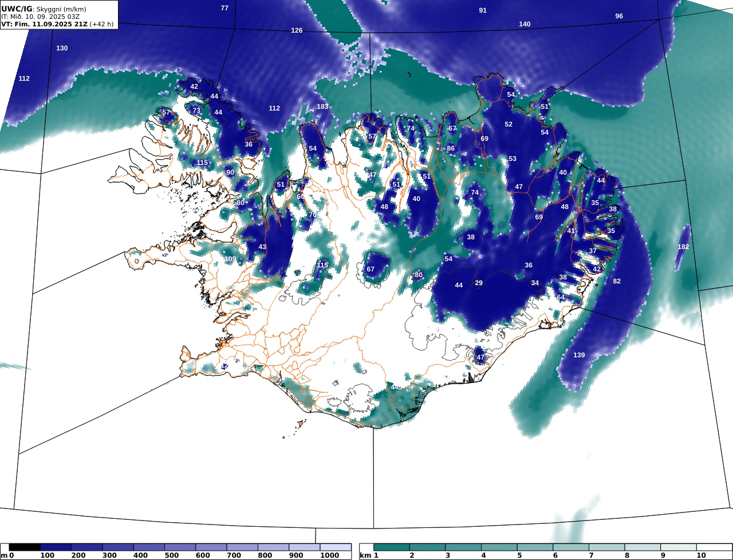Image resolution: width=733 pixels, height=560 pixels.
Task: Click the '(+42 h)' forecast offset
Action: tap(102, 24)
